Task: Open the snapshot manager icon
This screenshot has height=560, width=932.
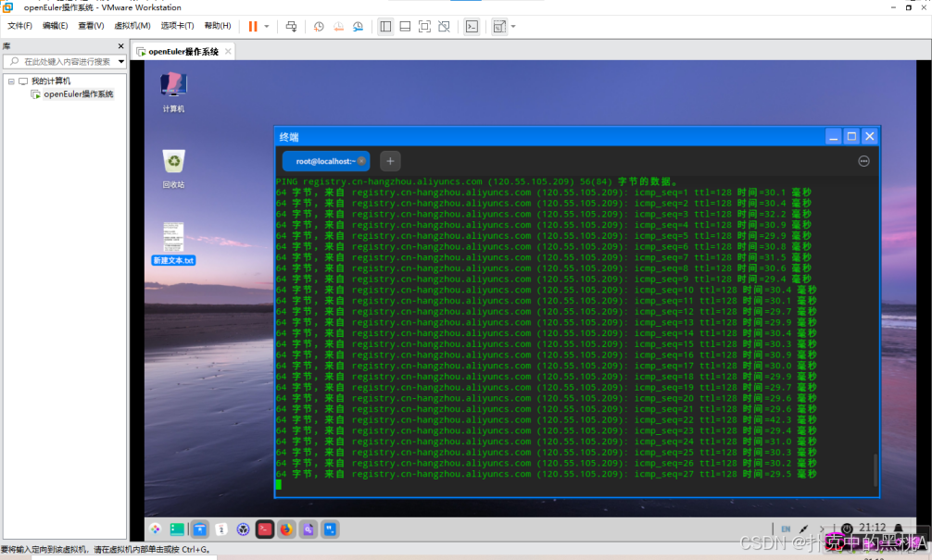Action: tap(358, 26)
